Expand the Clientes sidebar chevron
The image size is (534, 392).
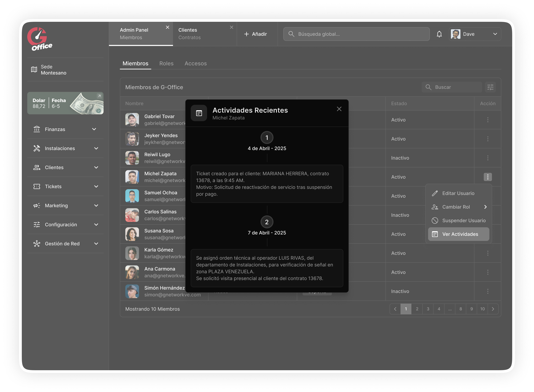tap(96, 167)
